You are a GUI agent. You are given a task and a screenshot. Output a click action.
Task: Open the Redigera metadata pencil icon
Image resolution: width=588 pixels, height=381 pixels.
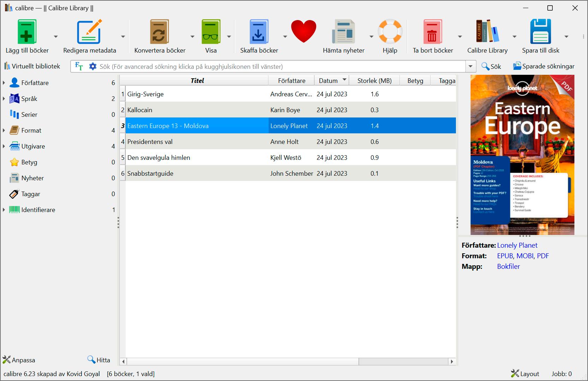tap(89, 32)
